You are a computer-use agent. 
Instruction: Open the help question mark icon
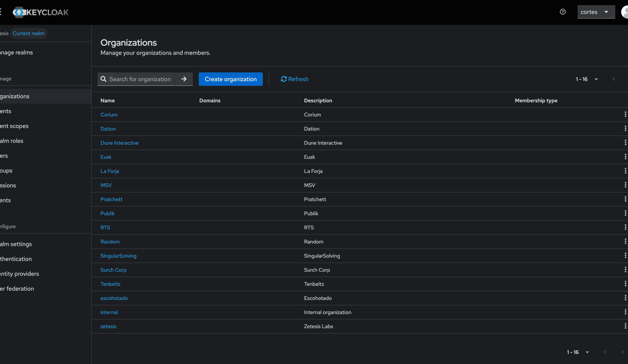pyautogui.click(x=563, y=12)
